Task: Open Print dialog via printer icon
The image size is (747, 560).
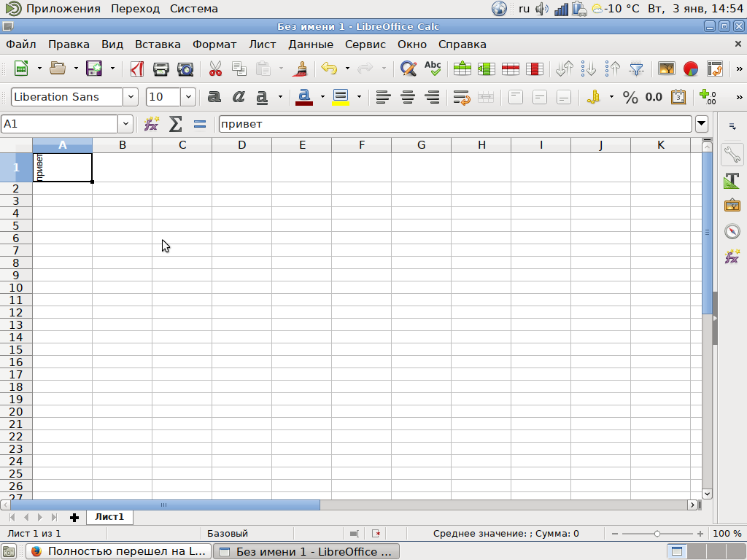Action: tap(161, 69)
